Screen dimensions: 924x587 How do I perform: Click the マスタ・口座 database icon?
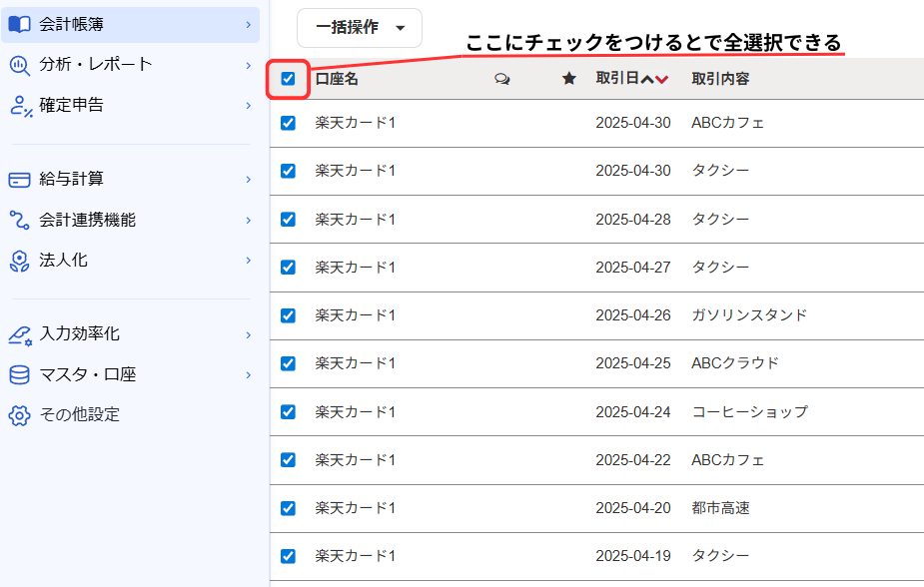coord(19,375)
